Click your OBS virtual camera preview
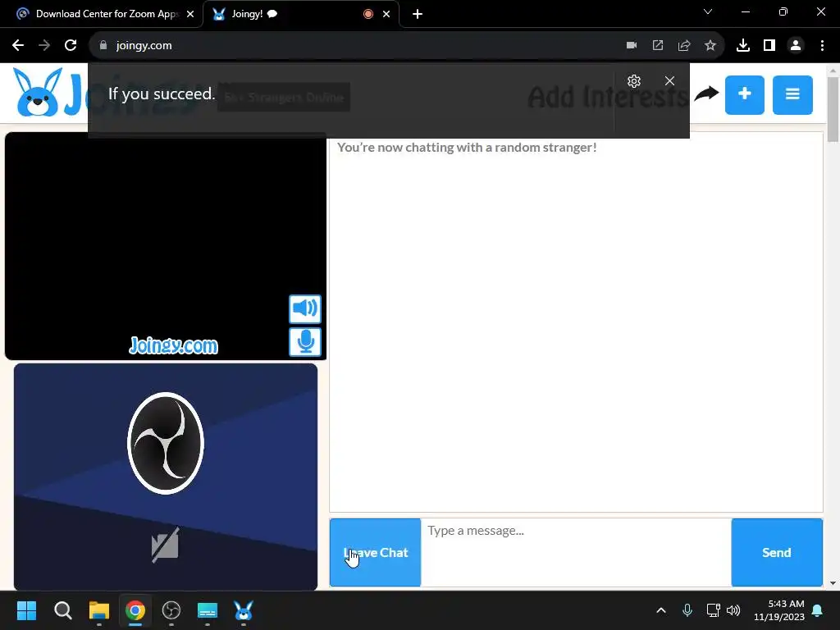 (166, 477)
